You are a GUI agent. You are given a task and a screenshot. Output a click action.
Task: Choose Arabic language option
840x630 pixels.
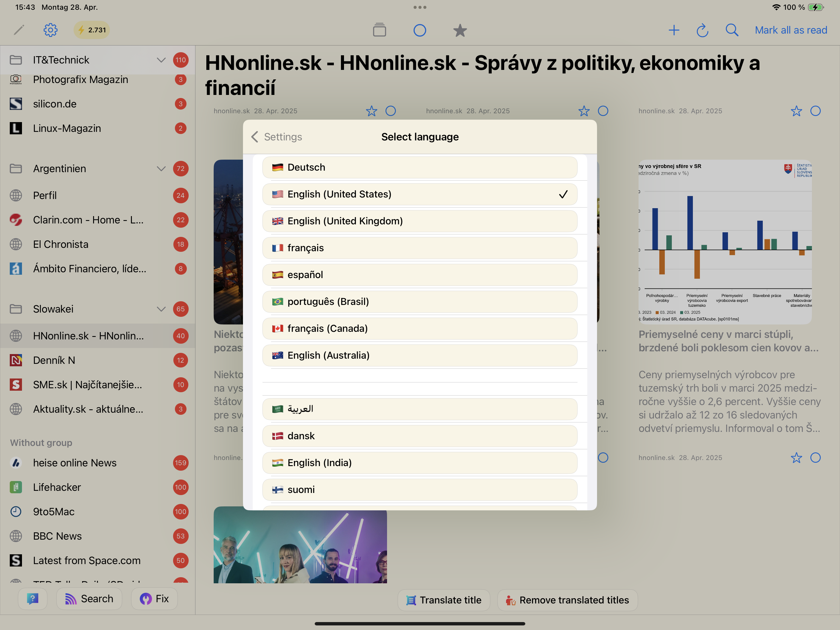tap(420, 409)
